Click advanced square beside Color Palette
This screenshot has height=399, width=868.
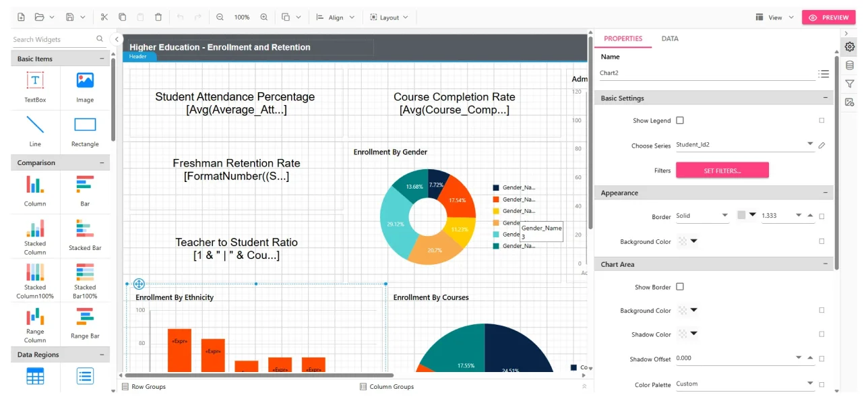(x=821, y=384)
